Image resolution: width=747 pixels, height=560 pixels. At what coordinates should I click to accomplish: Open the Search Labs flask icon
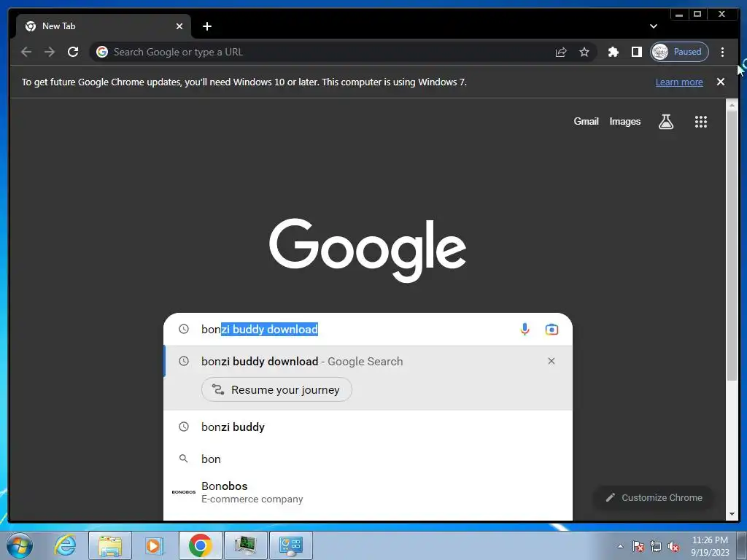(665, 122)
